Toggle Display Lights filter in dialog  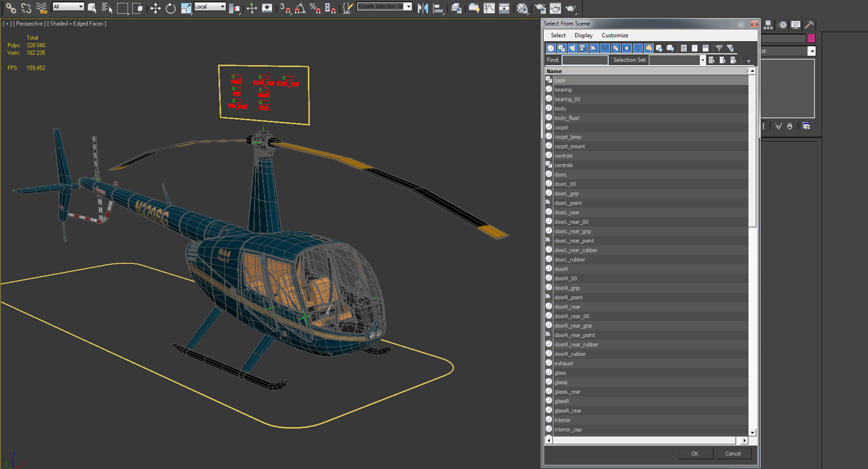[572, 48]
